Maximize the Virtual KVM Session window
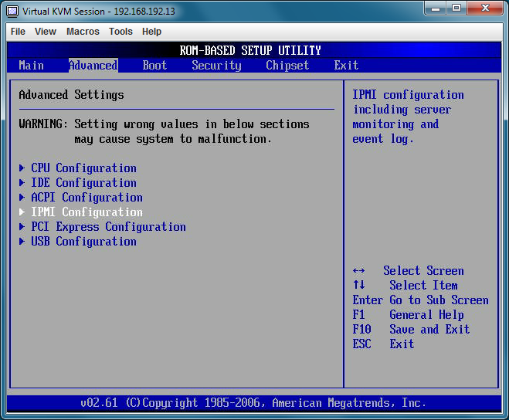Viewport: 509px width, 420px height. tap(456, 8)
